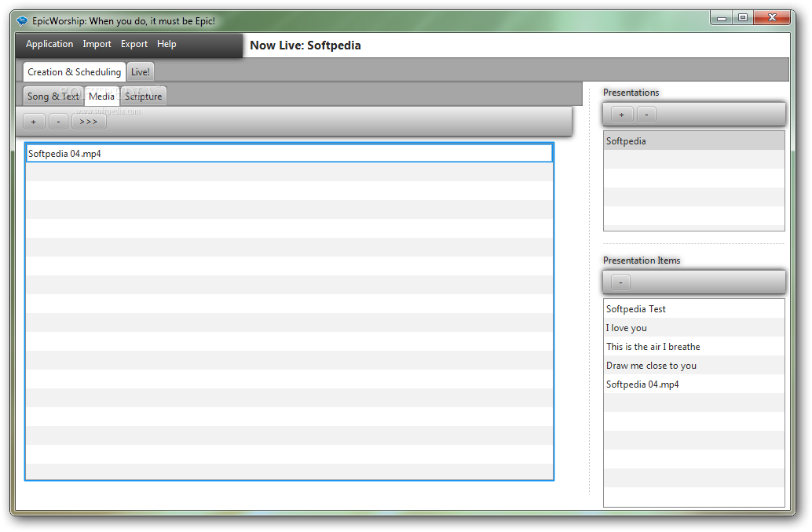Select Softpedia Test presentation item
The image size is (812, 532).
tap(694, 309)
